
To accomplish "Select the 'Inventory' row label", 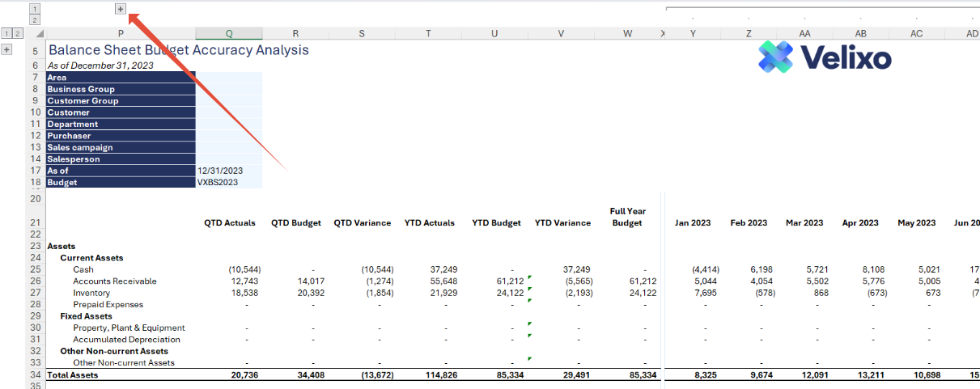I will 91,293.
